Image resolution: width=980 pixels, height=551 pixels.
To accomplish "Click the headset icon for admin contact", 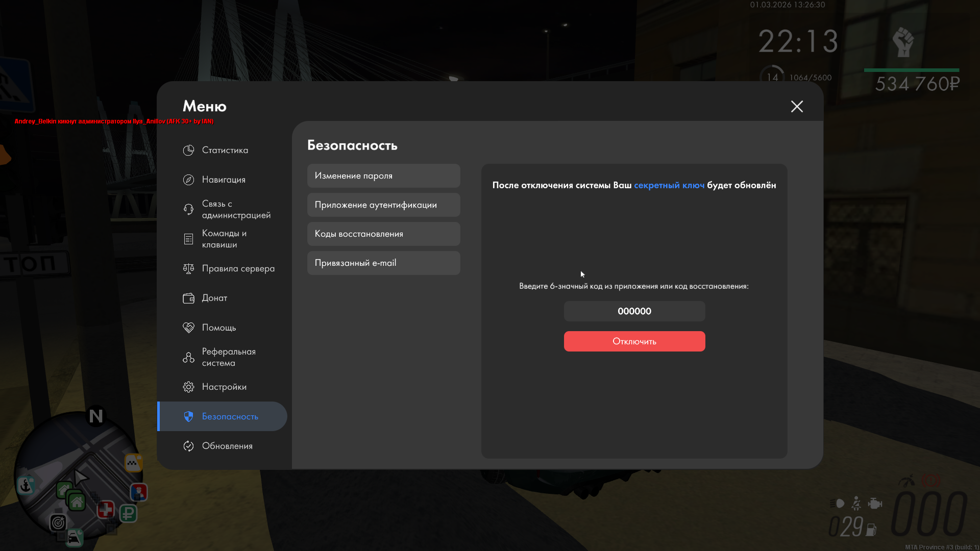I will tap(188, 209).
